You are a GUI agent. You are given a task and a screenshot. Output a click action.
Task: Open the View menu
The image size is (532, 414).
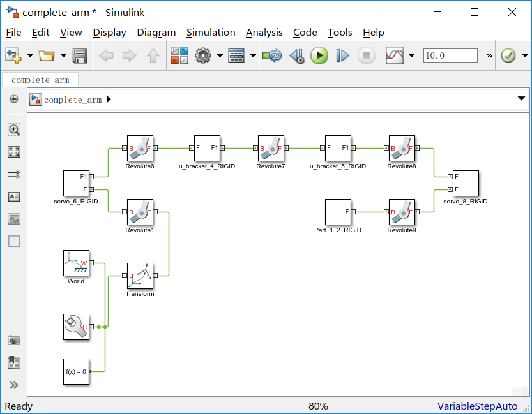(x=71, y=33)
